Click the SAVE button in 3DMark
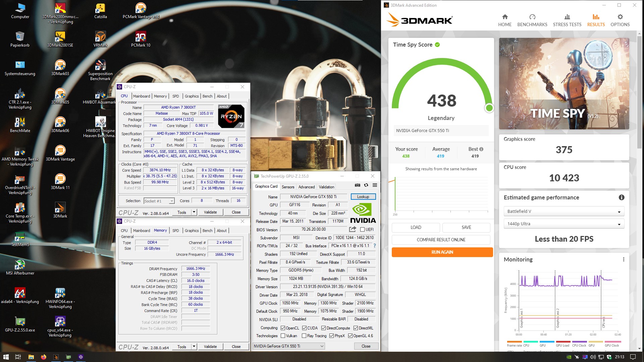644x362 pixels. pyautogui.click(x=466, y=227)
